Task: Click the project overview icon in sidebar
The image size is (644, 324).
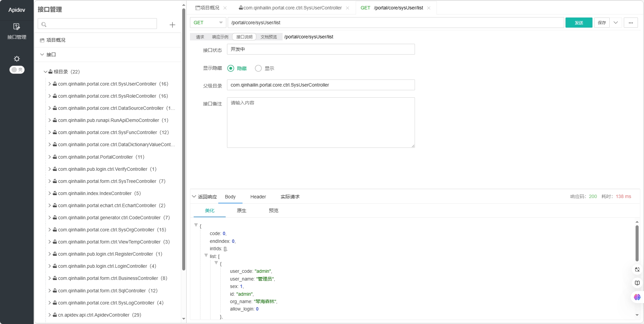Action: (42, 40)
